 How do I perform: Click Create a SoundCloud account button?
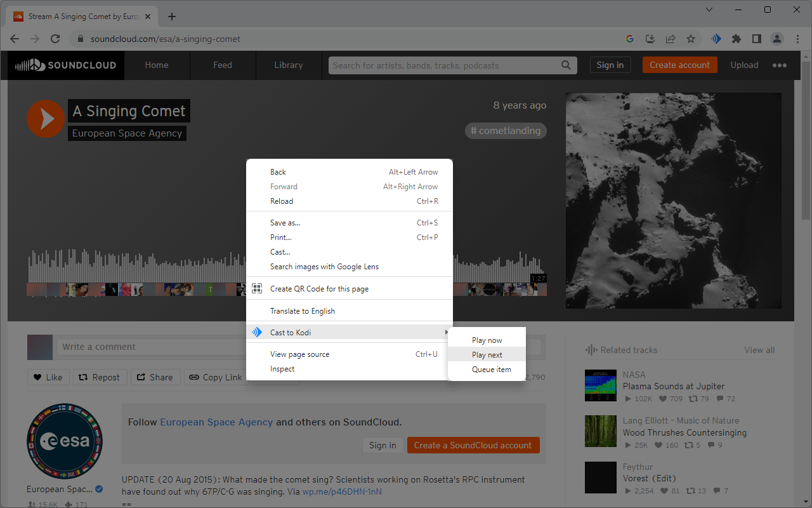473,445
